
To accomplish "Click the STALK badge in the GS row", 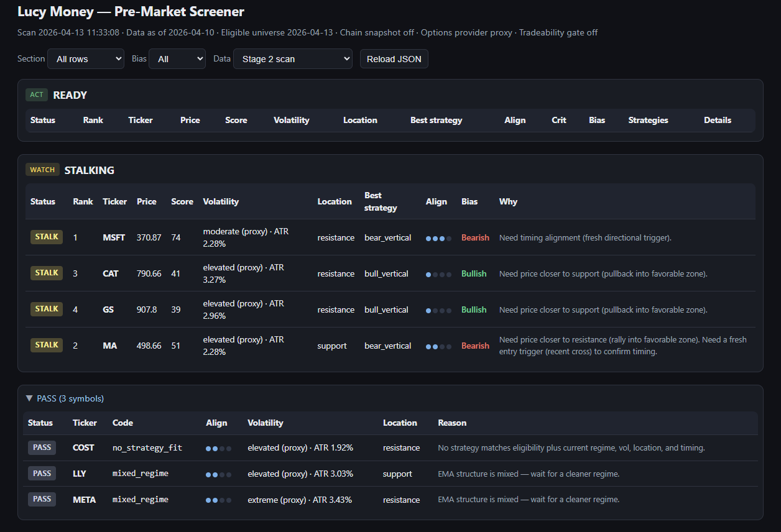I will point(47,309).
